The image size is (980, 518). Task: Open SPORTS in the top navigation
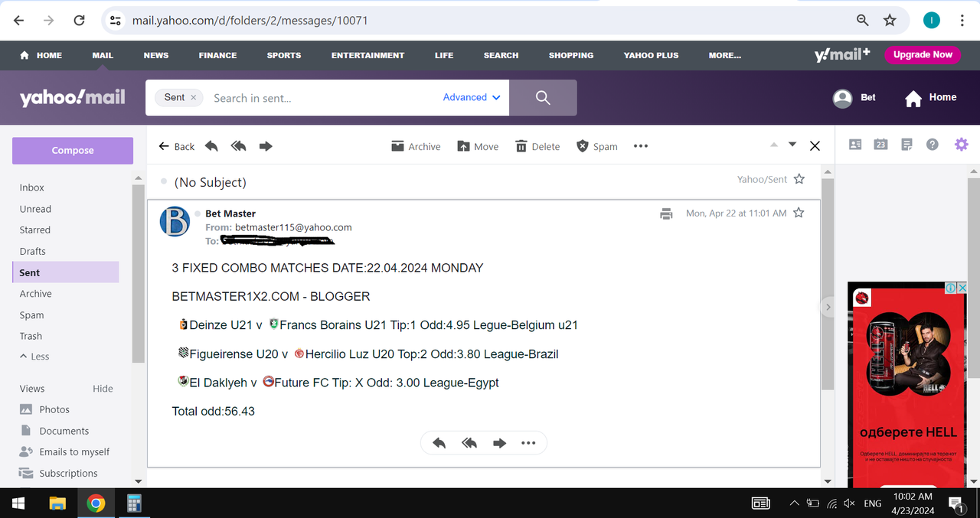[284, 55]
